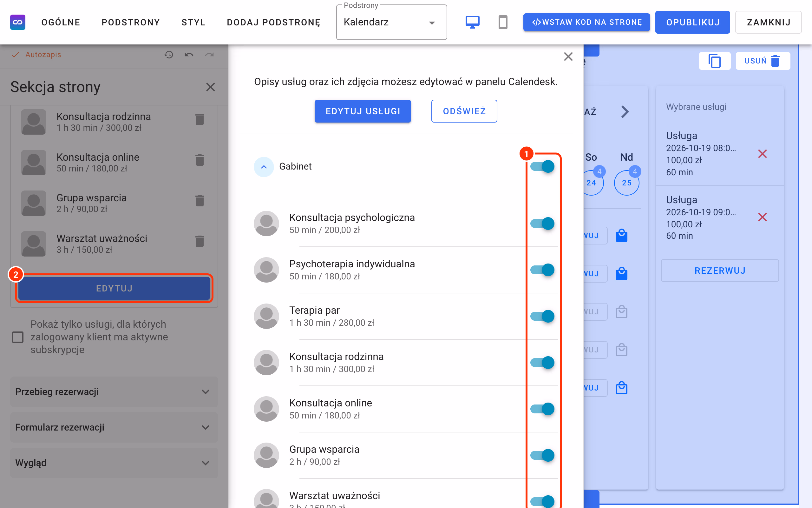
Task: Click the USUŃ button
Action: 763,61
